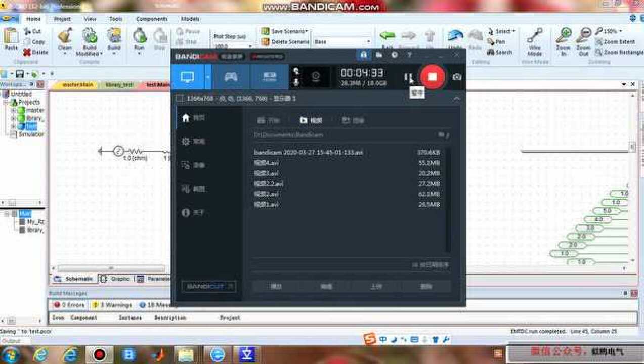Click the Clean build icon
The image size is (644, 364).
tap(65, 40)
